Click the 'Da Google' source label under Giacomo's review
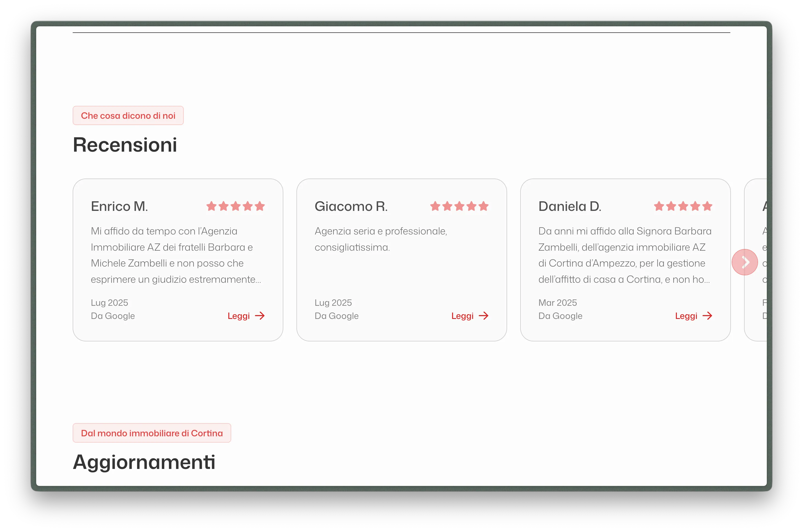The height and width of the screenshot is (532, 803). pos(336,316)
